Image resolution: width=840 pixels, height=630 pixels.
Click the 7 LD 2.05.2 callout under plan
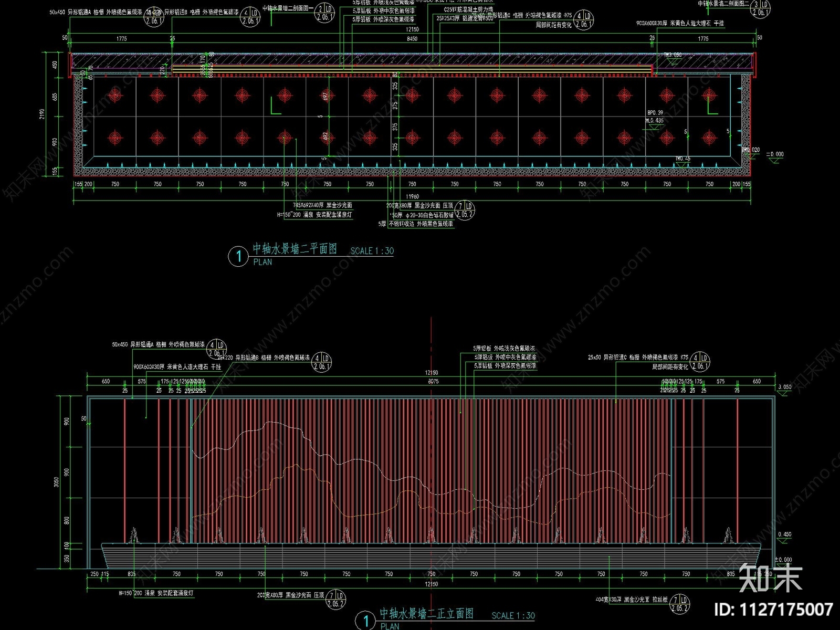[x=464, y=210]
